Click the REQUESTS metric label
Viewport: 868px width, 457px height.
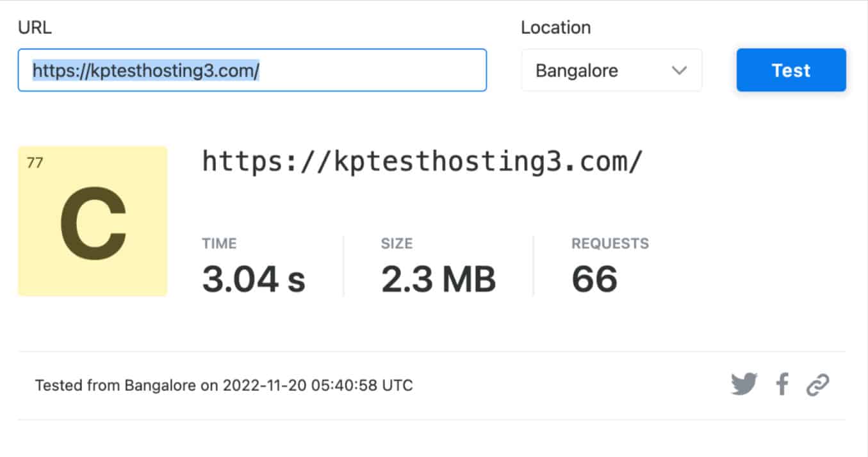610,244
